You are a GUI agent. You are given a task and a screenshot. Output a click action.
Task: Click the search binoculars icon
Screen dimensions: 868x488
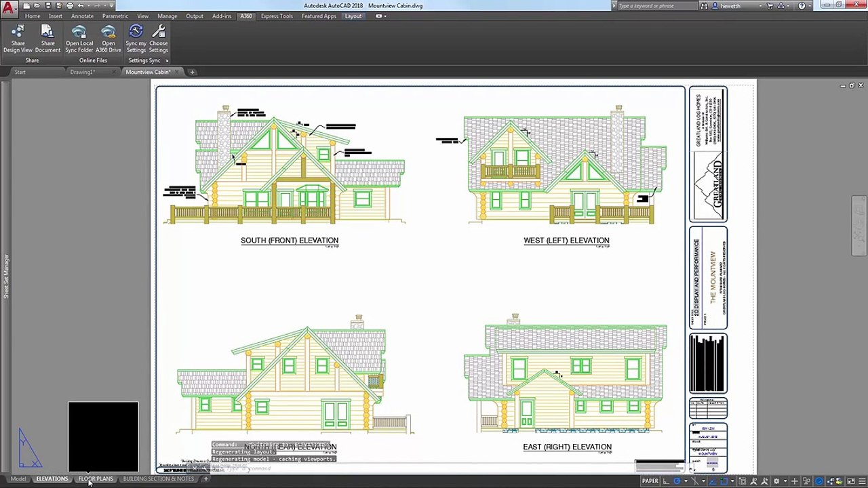704,5
